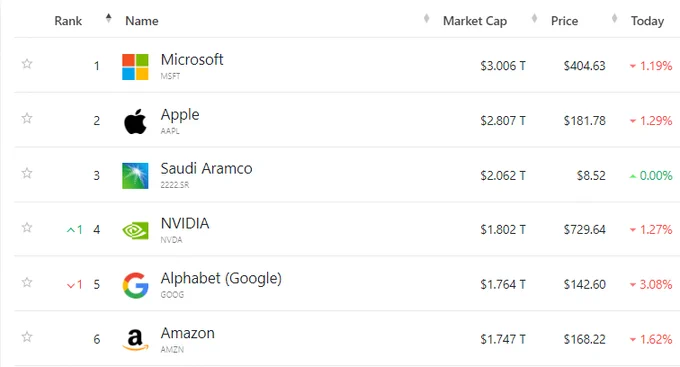
Task: Favorite Microsoft with its star icon
Action: click(x=27, y=64)
